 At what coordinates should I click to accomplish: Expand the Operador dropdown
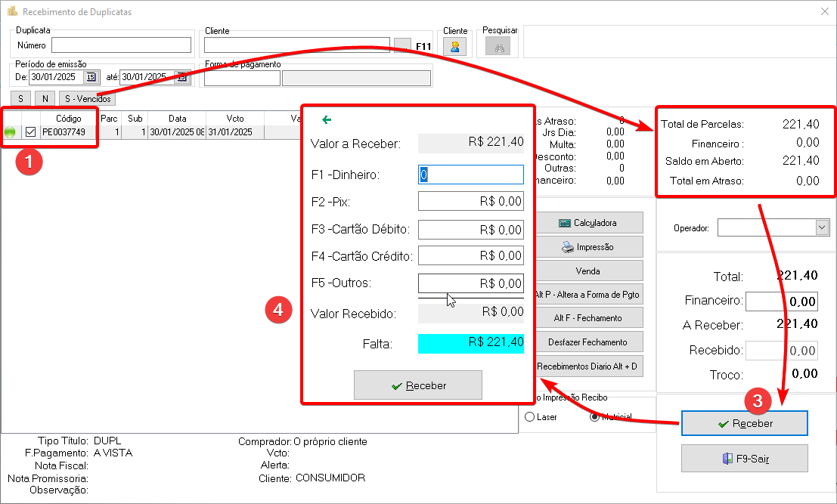tap(822, 227)
